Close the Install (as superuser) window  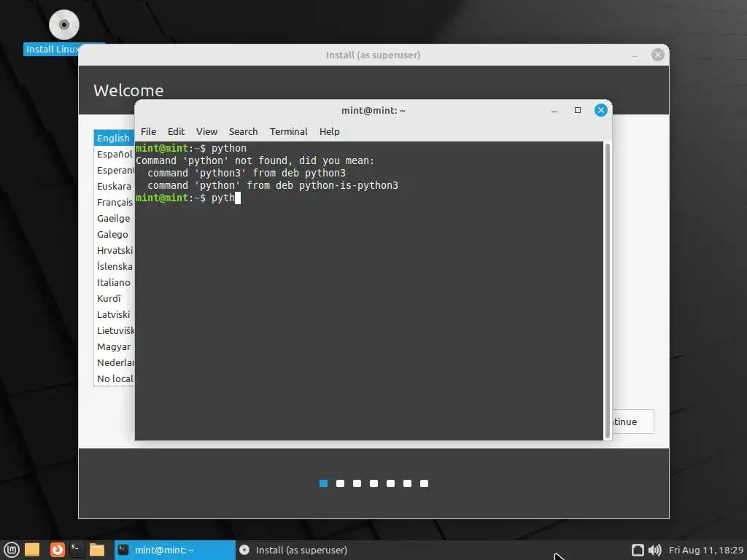(x=658, y=55)
